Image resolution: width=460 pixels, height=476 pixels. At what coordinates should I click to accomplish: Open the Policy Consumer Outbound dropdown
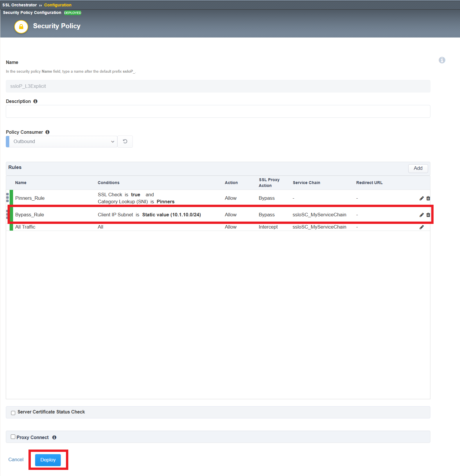pos(62,142)
